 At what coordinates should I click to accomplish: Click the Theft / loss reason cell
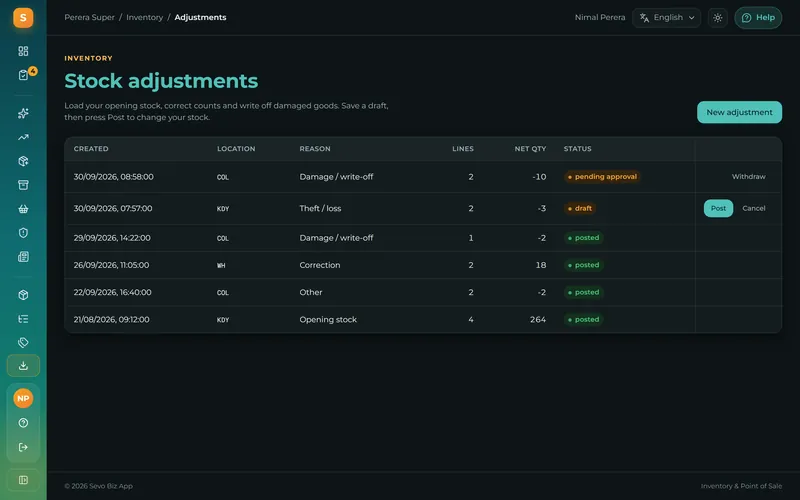320,208
